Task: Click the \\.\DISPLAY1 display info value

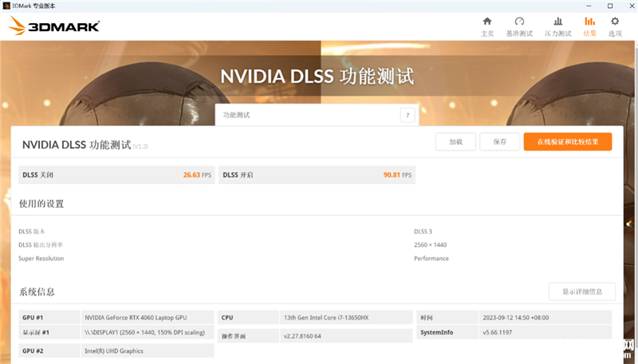Action: pyautogui.click(x=145, y=332)
